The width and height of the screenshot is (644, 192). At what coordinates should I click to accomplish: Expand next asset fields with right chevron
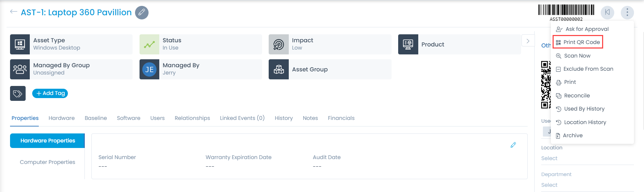pos(528,41)
